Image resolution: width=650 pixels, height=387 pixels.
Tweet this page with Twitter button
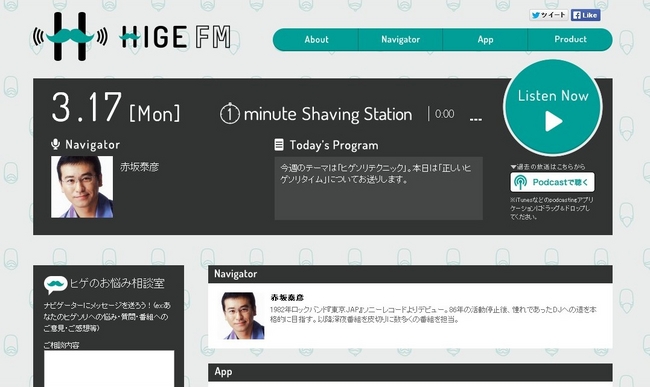point(549,15)
